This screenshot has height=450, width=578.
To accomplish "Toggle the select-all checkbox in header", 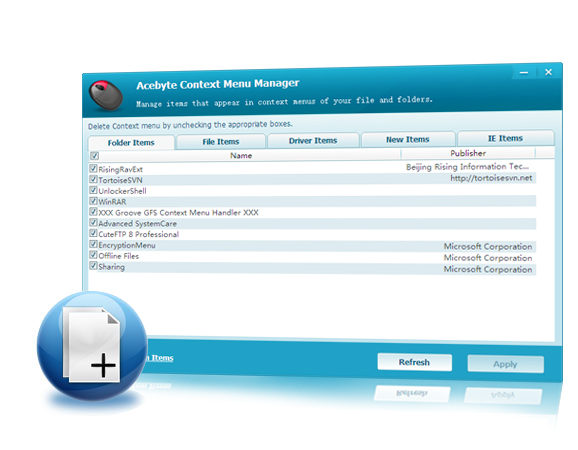I will coord(94,156).
